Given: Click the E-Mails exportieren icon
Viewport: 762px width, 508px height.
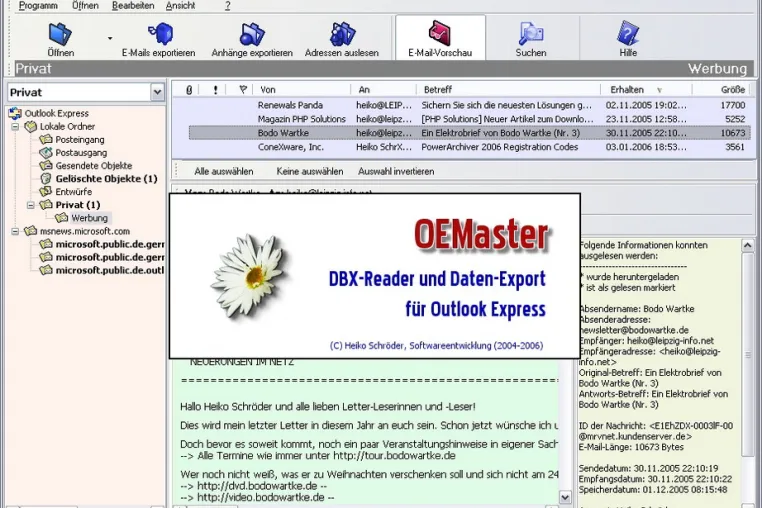Looking at the screenshot, I should (160, 34).
